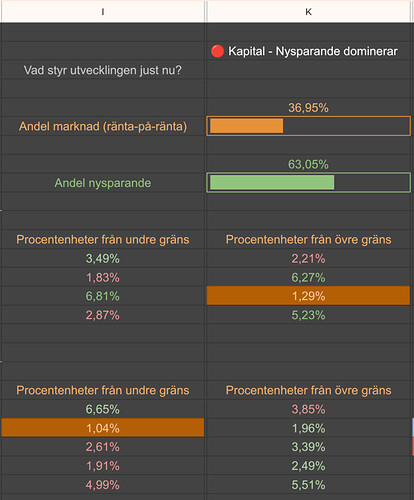Select the 'Andel marknad (ränta-på-ränta)' label cell
The image size is (414, 500).
point(103,126)
